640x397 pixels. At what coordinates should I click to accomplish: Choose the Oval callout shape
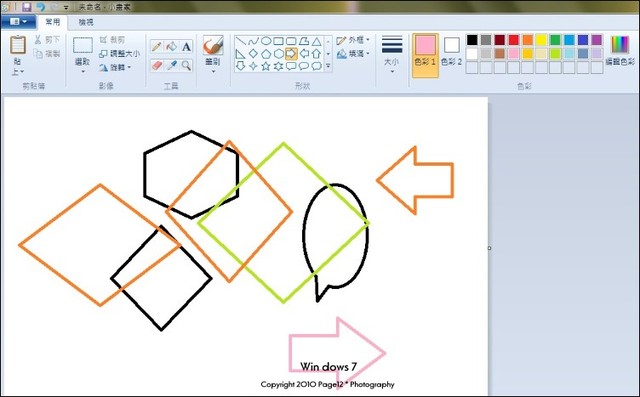pos(304,66)
